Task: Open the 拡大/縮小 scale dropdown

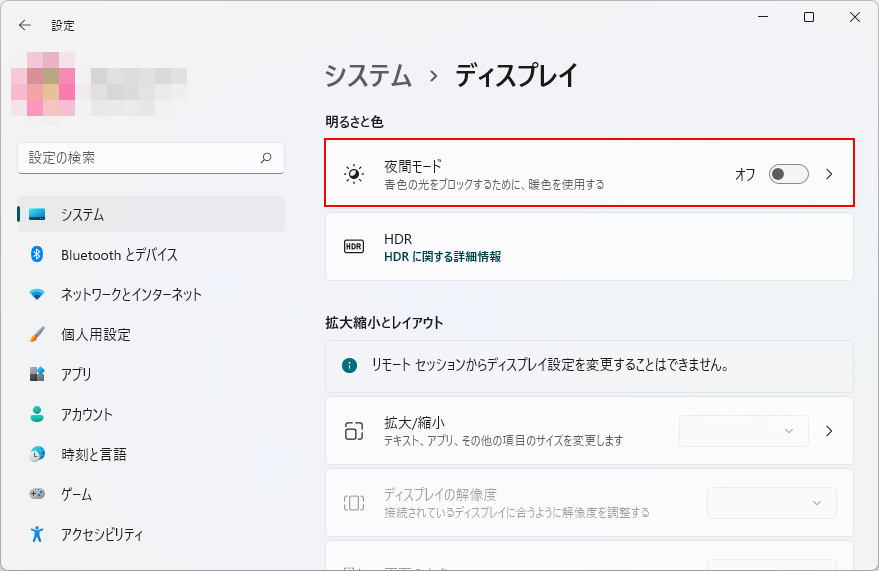Action: click(744, 431)
